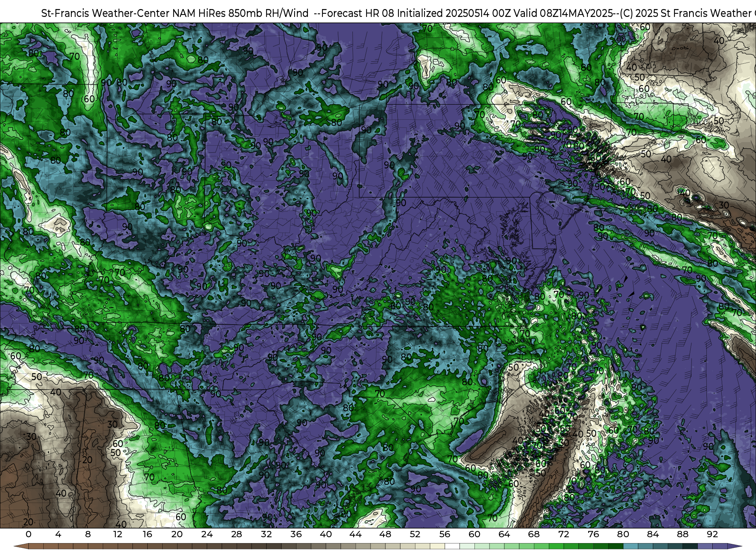Click the '8' label on the color bar

88,534
